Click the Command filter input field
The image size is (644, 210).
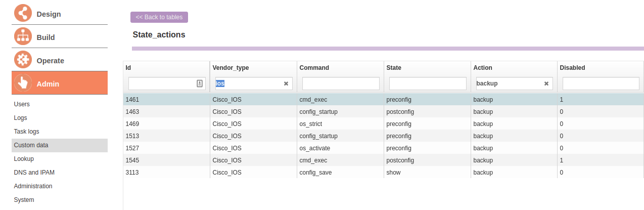(x=341, y=83)
